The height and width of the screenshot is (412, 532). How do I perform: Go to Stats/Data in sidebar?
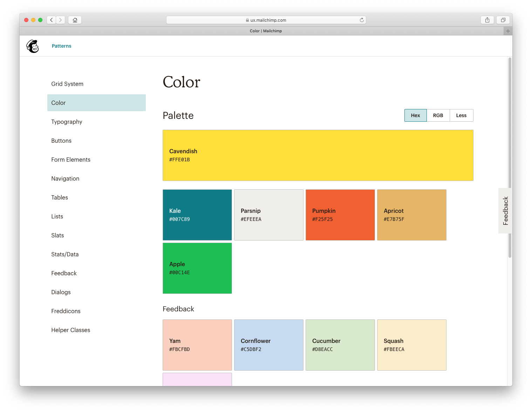[x=96, y=254]
